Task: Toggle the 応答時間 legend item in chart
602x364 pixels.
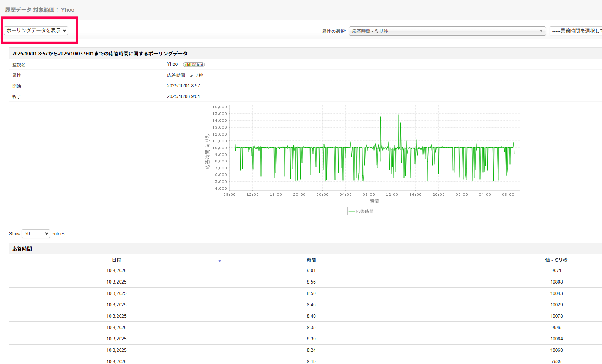Action: point(361,211)
